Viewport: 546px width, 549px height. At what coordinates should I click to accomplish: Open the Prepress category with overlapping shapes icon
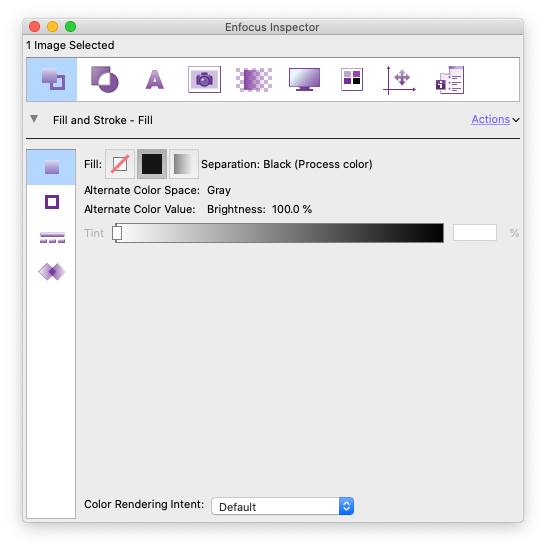pos(104,79)
